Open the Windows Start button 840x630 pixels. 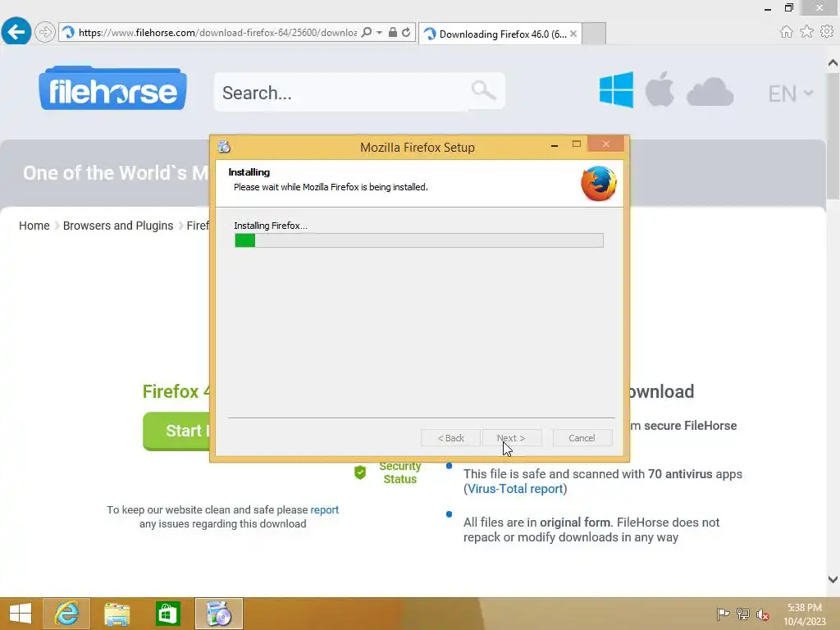pos(21,614)
